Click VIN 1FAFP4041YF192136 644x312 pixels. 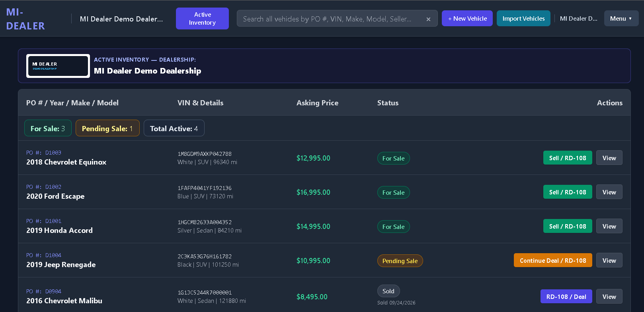205,188
